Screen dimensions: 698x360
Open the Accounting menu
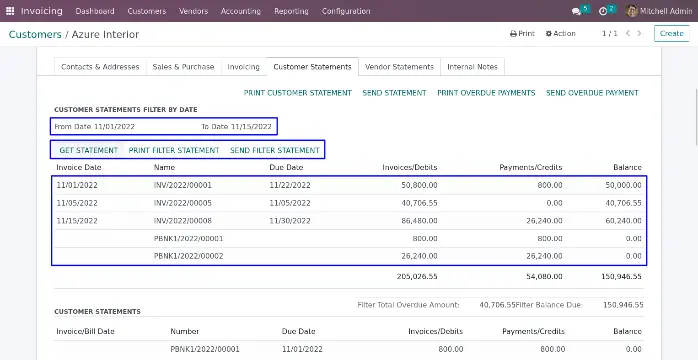point(240,11)
